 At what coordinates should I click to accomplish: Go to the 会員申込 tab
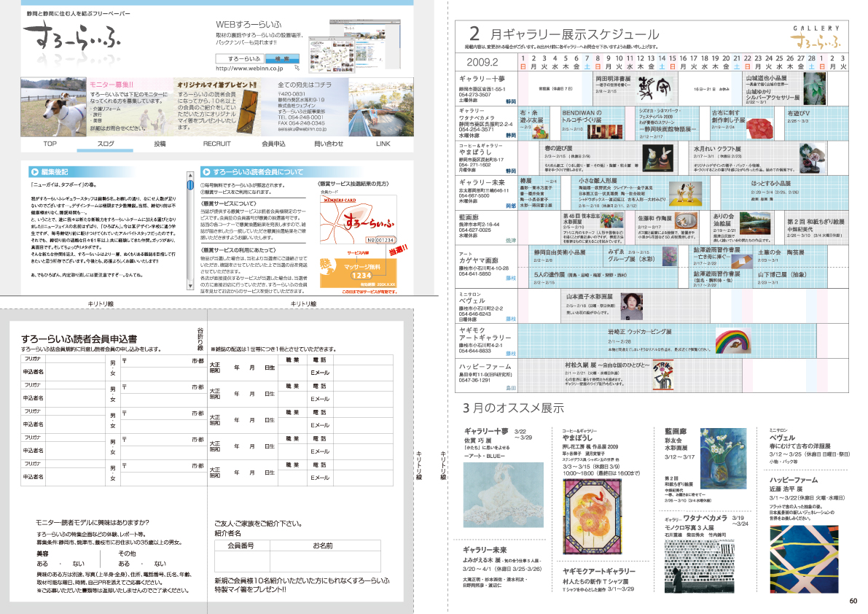tap(273, 144)
